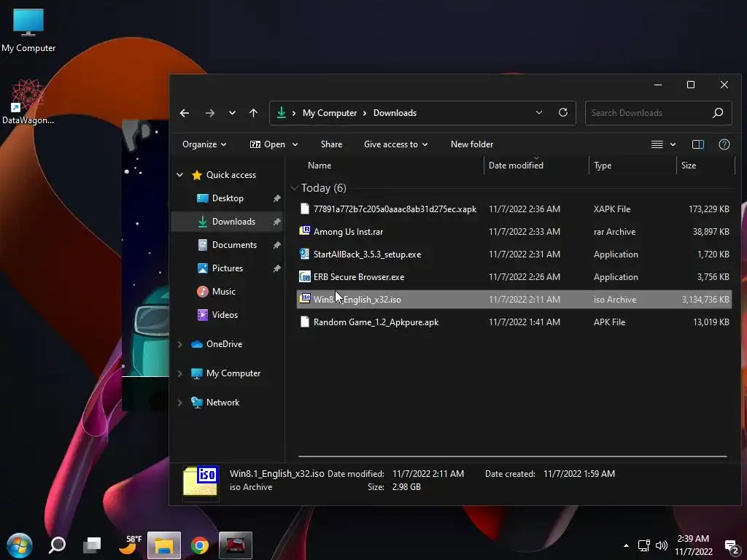Select StartAllBack_3.5.3_setup.exe file
747x560 pixels.
(x=514, y=254)
